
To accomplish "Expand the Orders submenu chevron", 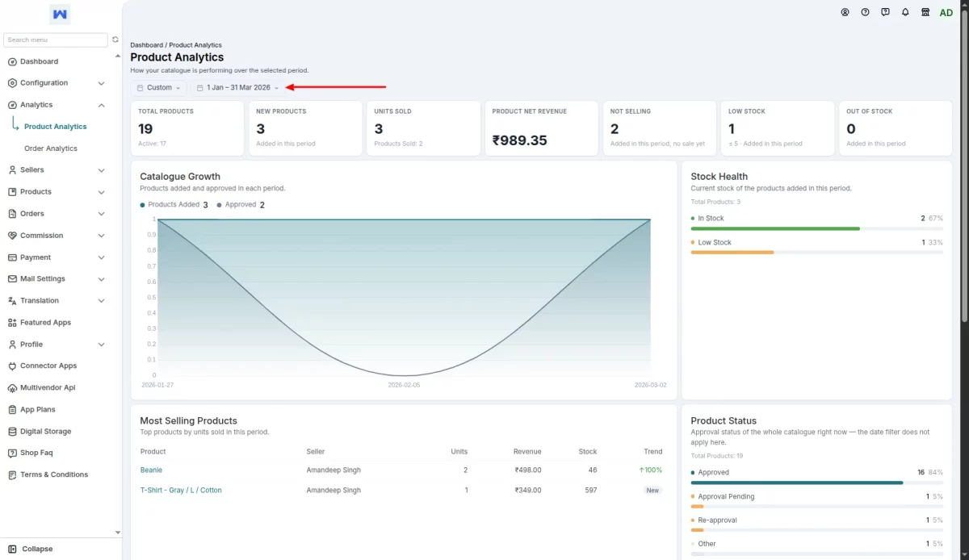I will (101, 214).
